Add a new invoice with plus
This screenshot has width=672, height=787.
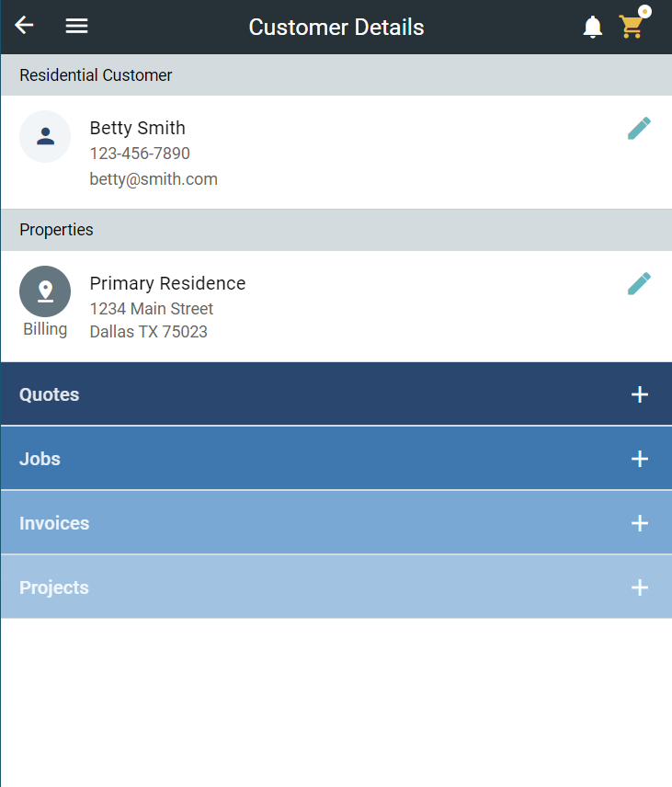tap(640, 523)
